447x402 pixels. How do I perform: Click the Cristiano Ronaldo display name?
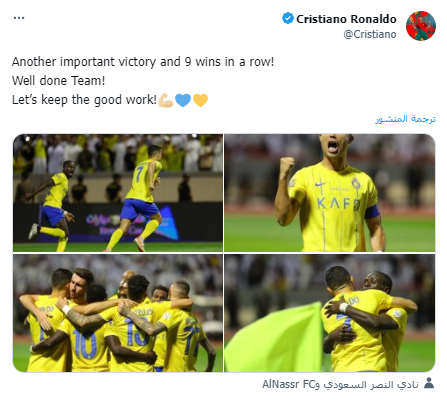346,19
